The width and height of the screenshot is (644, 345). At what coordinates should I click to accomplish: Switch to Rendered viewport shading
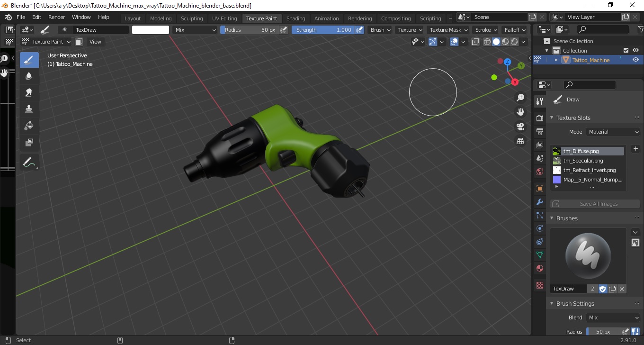click(x=514, y=42)
